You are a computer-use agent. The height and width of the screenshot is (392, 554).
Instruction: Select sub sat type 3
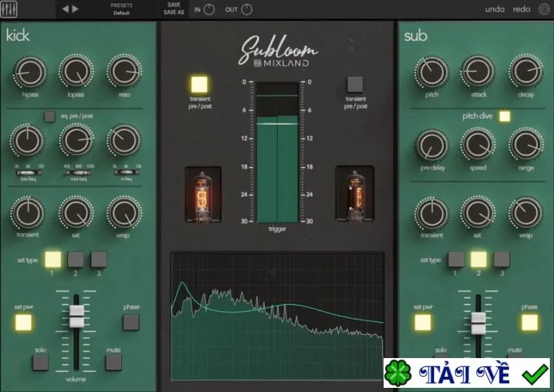pos(501,260)
